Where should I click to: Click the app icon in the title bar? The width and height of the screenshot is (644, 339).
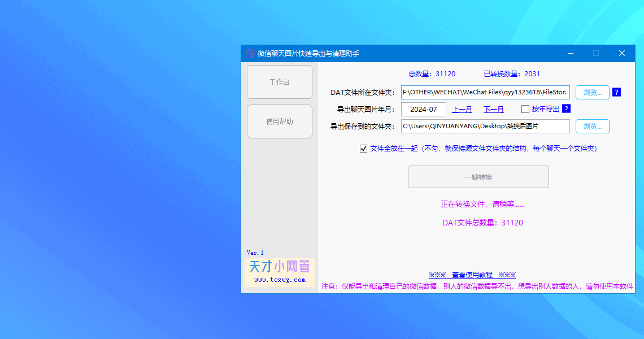coord(250,54)
